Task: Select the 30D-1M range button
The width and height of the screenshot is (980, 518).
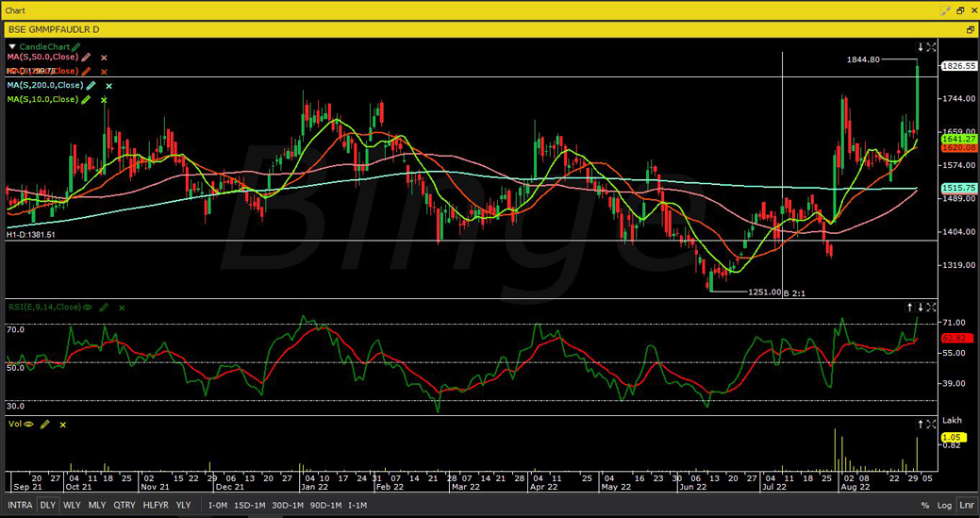Action: coord(288,505)
